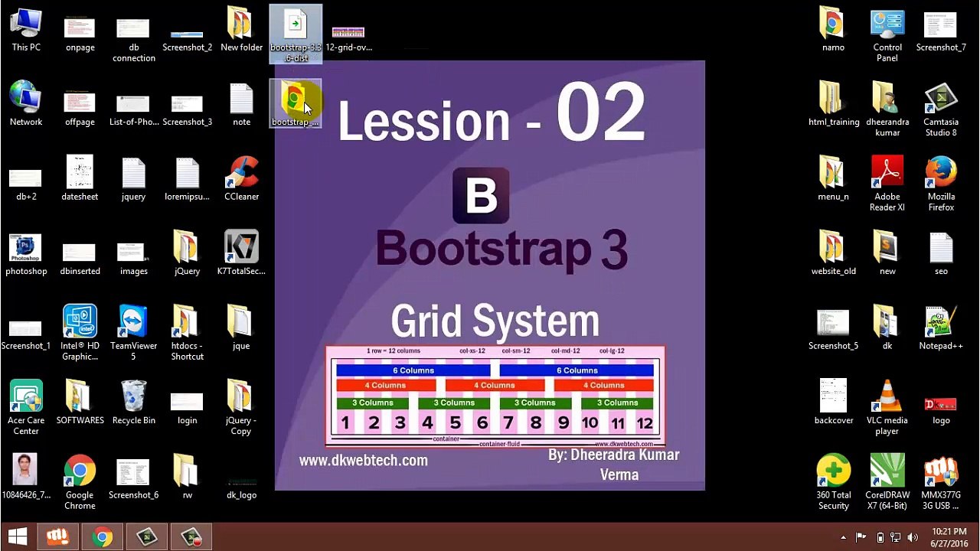Select the SOFTWARES folder
The width and height of the screenshot is (980, 551).
click(x=80, y=403)
